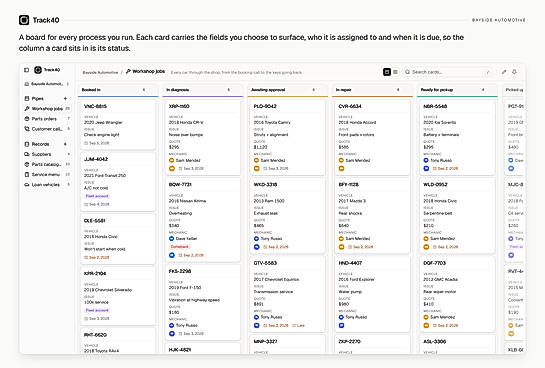Click the Workshop jobs wrench icon in sidebar

point(27,109)
